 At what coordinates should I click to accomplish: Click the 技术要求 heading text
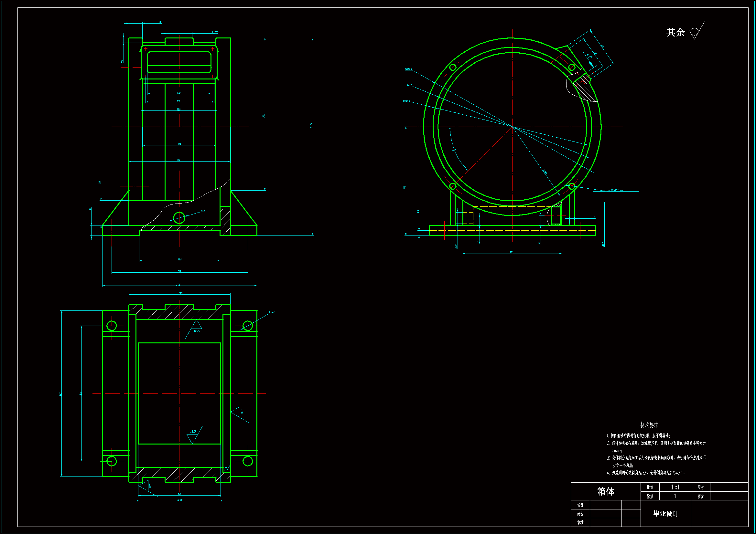(649, 425)
